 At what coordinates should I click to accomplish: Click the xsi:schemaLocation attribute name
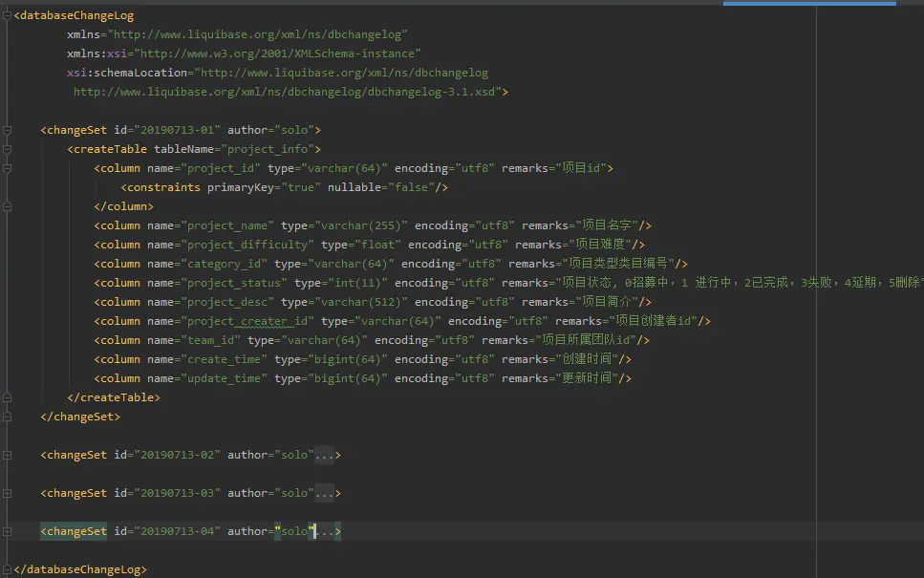pyautogui.click(x=127, y=73)
